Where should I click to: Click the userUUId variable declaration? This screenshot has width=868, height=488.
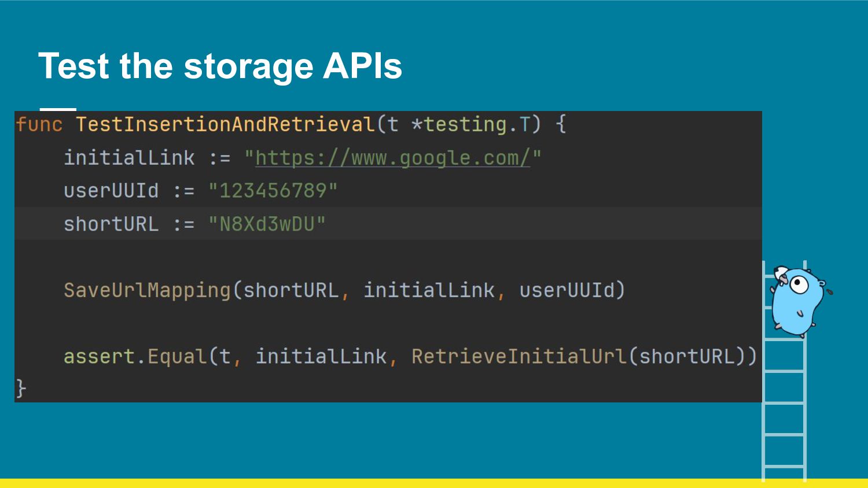(x=111, y=190)
